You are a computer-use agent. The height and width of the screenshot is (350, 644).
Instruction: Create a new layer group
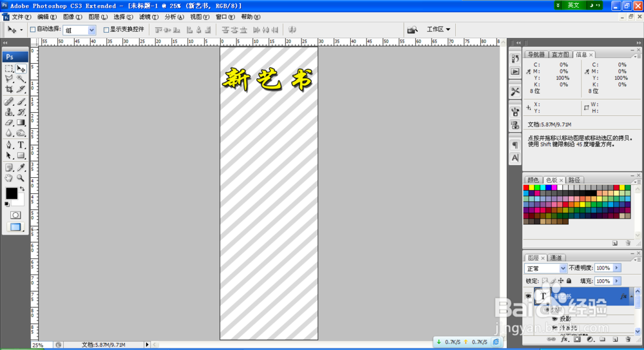tap(603, 339)
